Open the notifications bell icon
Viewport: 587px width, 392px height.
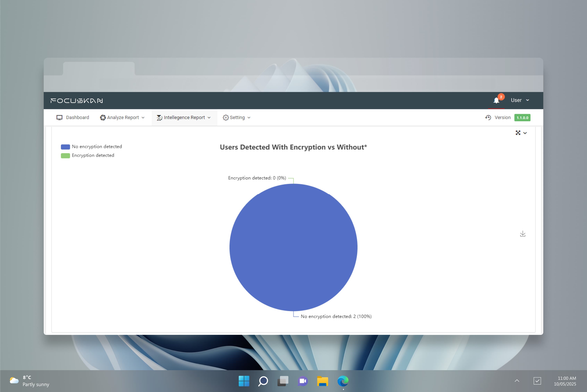tap(496, 101)
